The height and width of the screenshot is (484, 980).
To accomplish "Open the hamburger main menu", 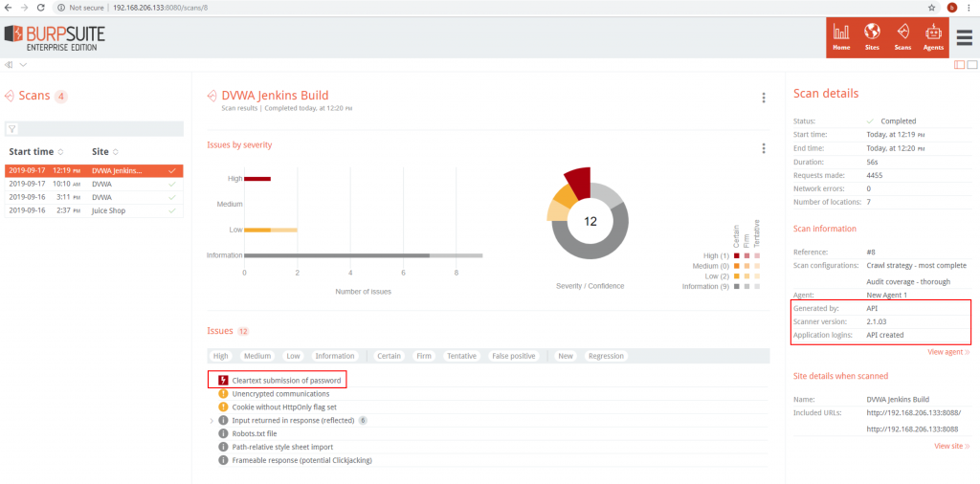I will click(964, 36).
